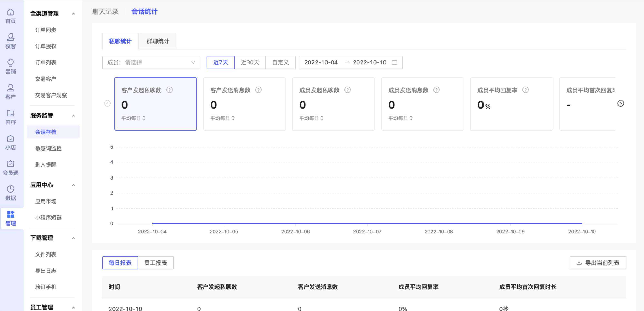Click help icon beside 客户发送消息数
The width and height of the screenshot is (644, 311).
(258, 90)
